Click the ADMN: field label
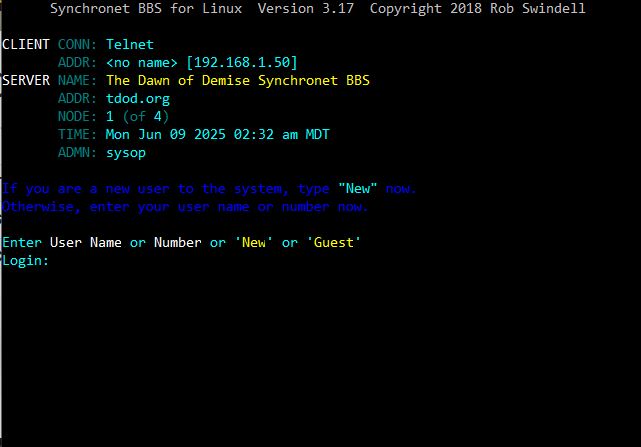 [77, 153]
